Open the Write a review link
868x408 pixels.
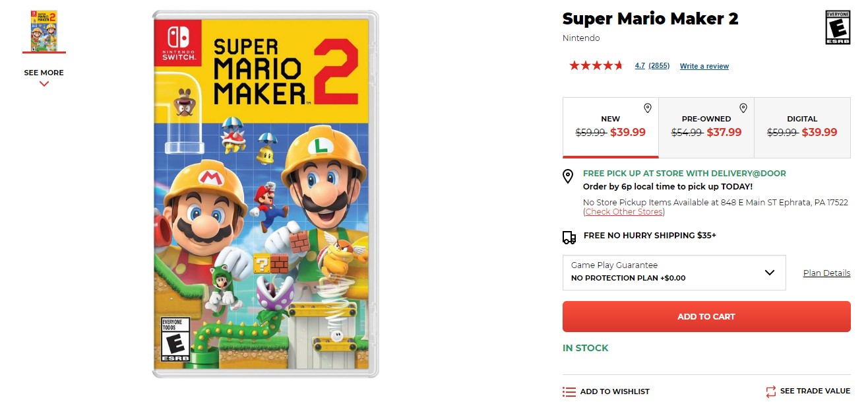pyautogui.click(x=704, y=66)
